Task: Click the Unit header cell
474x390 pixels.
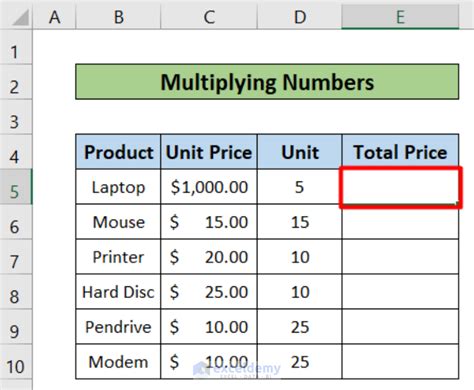Action: pos(300,152)
